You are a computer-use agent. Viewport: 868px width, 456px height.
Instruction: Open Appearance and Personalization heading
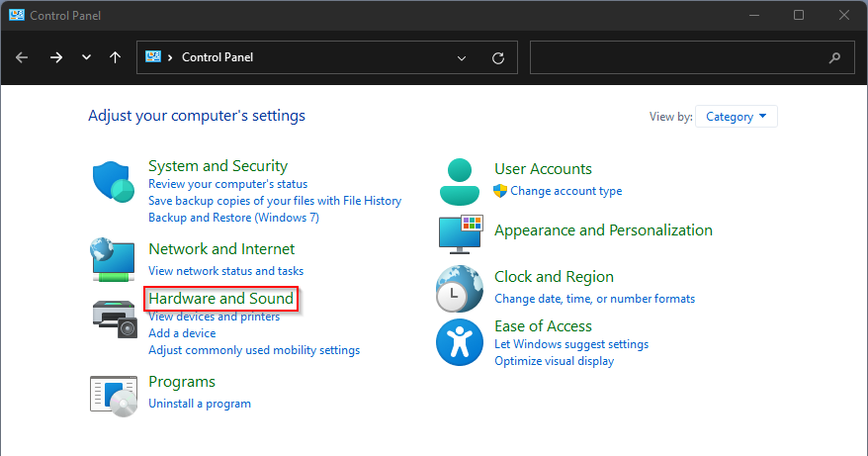pos(603,229)
